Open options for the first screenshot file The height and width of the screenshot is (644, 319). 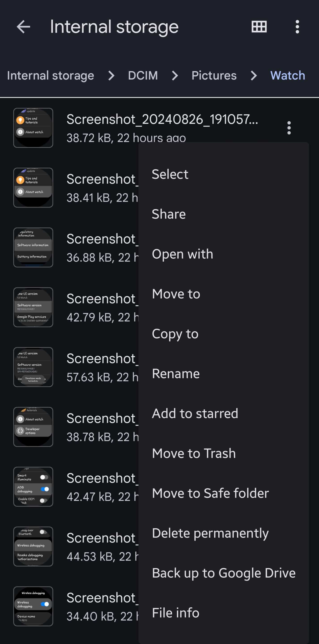[x=289, y=128]
